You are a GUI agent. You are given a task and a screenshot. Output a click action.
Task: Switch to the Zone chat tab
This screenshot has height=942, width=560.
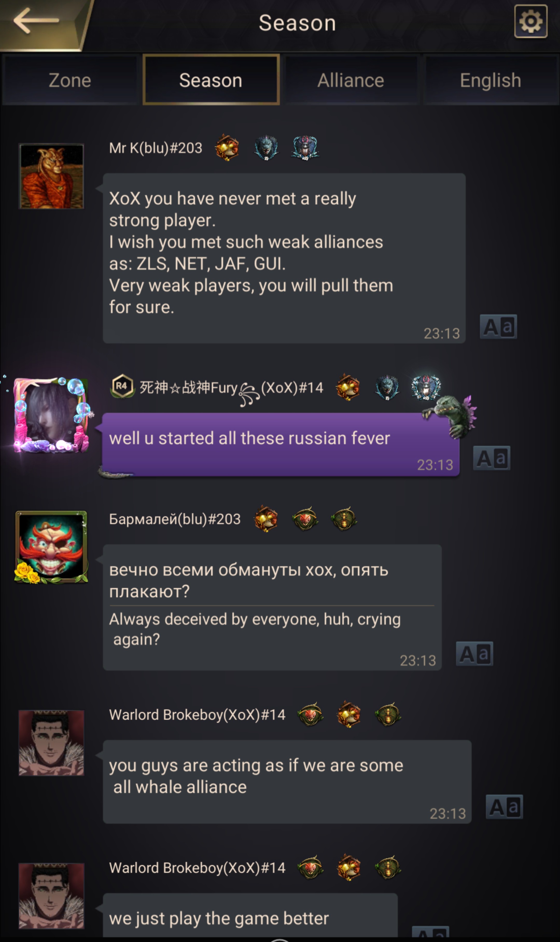70,80
